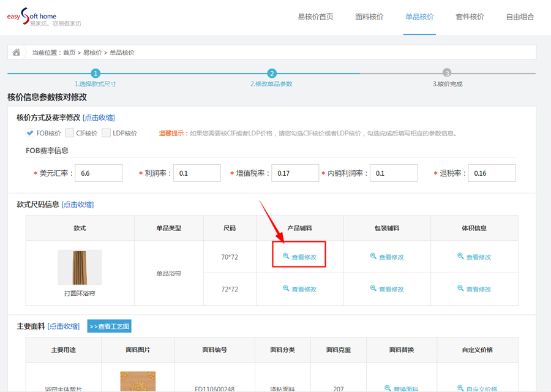The image size is (551, 392).
Task: Click 体积信息 column header
Action: click(474, 228)
